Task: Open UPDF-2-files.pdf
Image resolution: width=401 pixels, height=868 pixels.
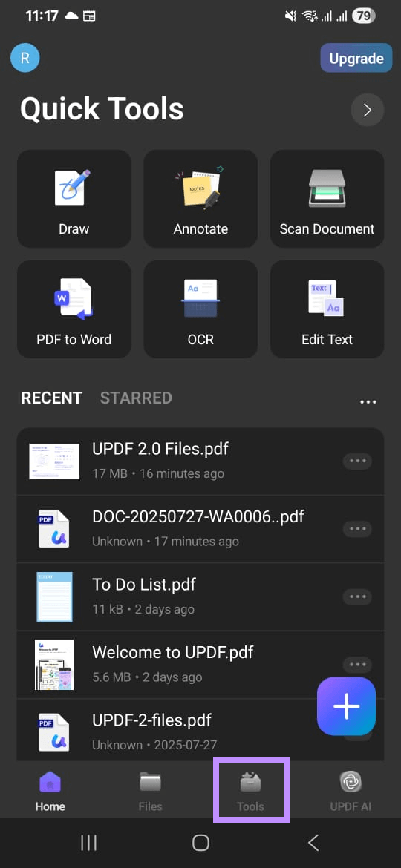Action: (200, 729)
